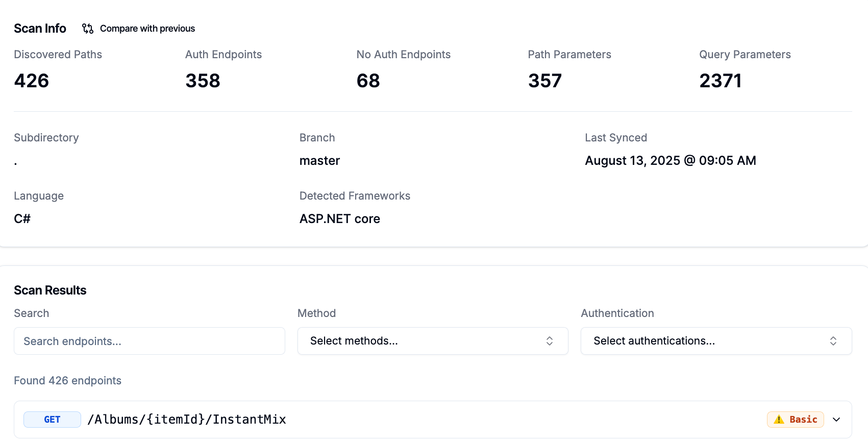This screenshot has width=868, height=442.
Task: Click the ASP.NET core framework value
Action: point(339,219)
